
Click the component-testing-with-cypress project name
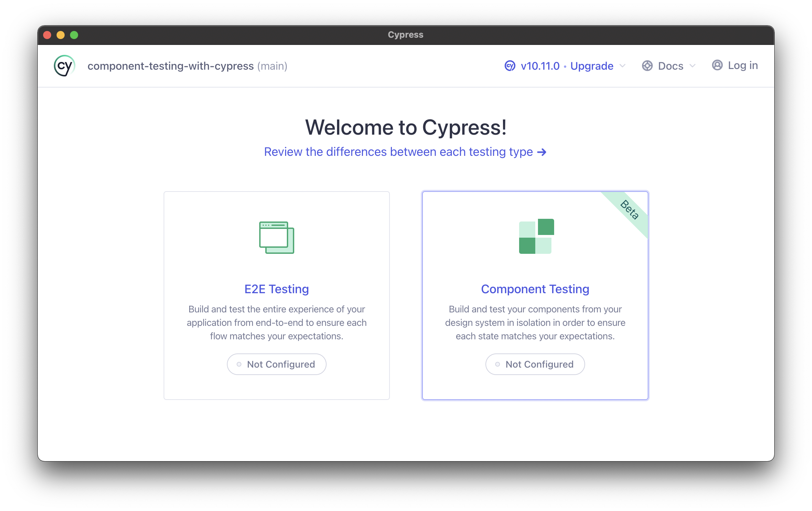pos(170,66)
